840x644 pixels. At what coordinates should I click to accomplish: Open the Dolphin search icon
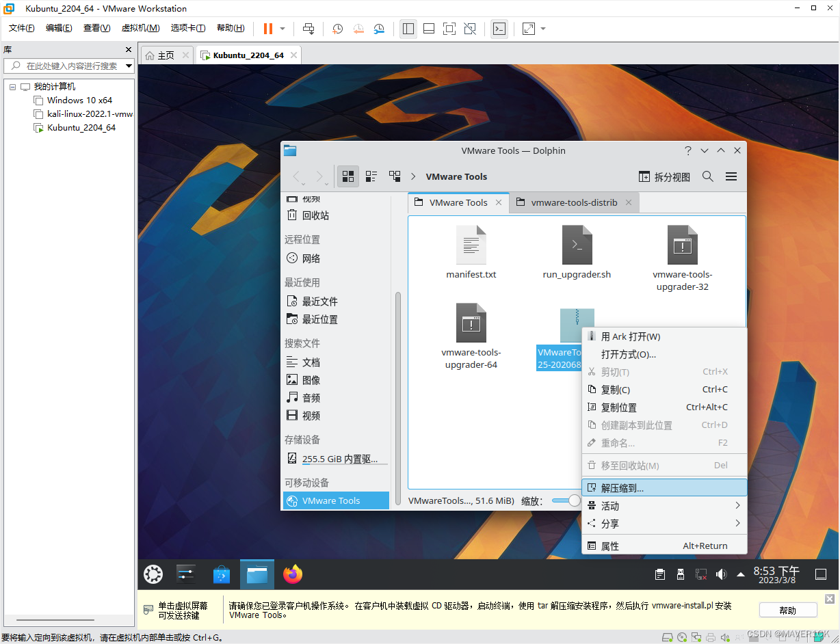(708, 176)
